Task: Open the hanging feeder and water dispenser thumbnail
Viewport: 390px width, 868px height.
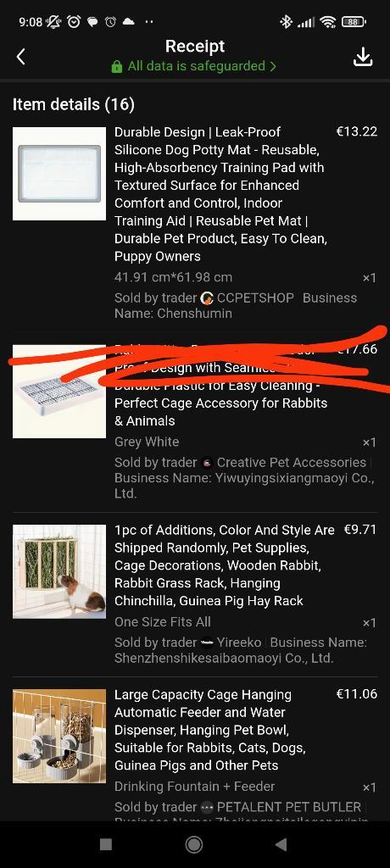Action: coord(59,737)
